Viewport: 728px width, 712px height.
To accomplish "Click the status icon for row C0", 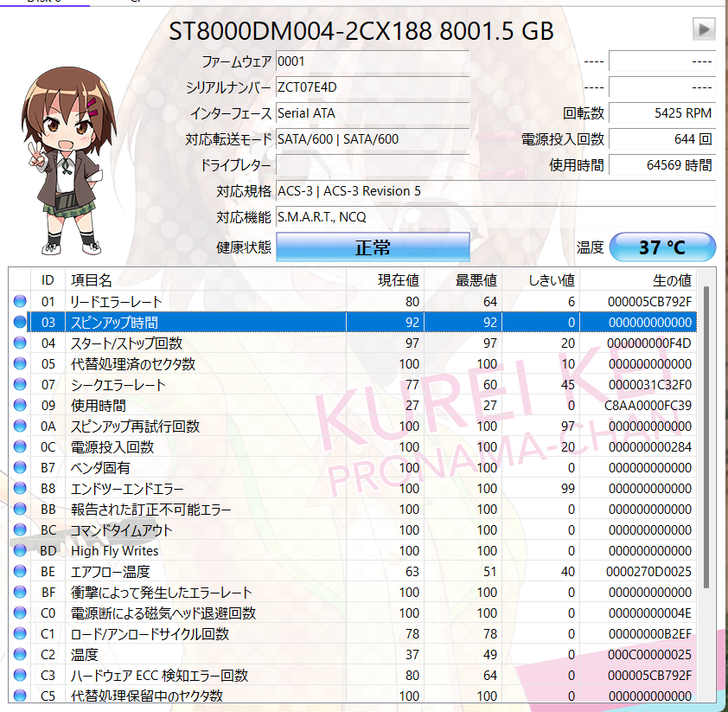I will pyautogui.click(x=20, y=613).
